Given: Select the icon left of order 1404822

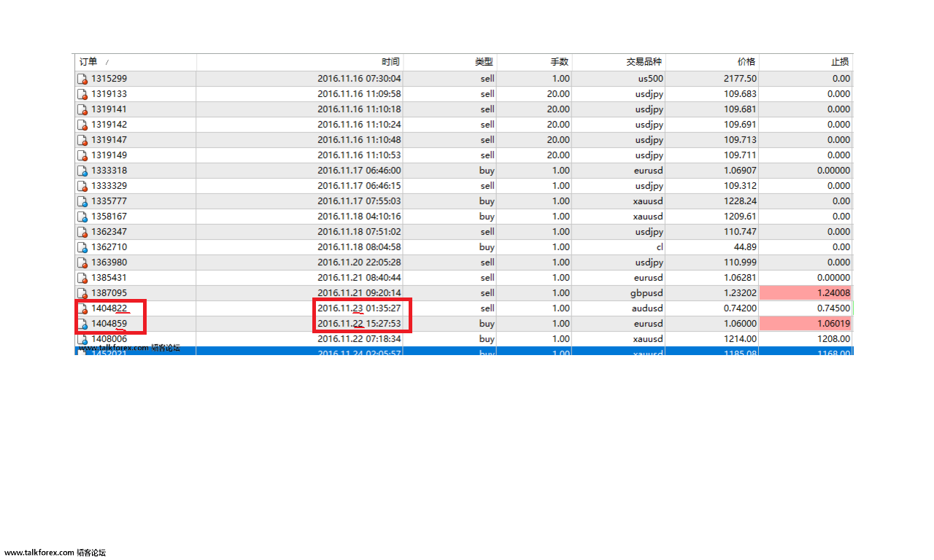Looking at the screenshot, I should pos(82,308).
